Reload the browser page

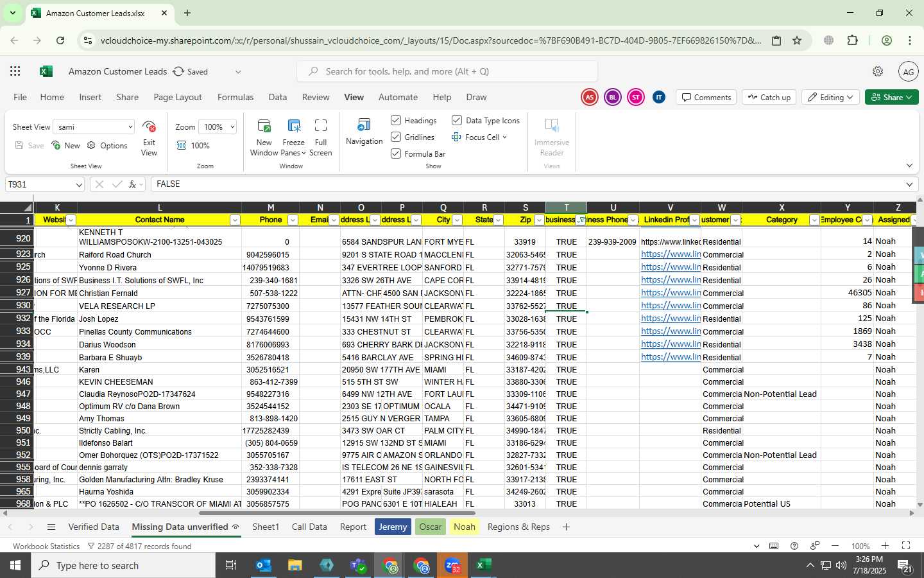(60, 40)
